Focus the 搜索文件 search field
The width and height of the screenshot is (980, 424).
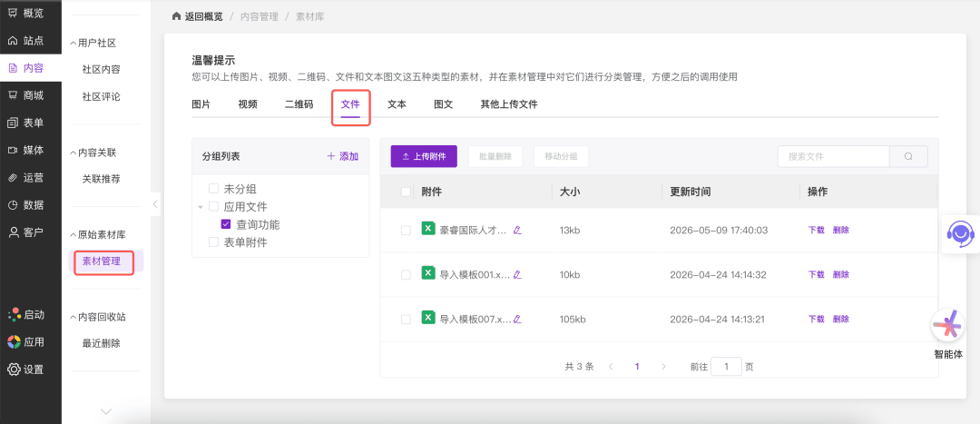click(833, 156)
